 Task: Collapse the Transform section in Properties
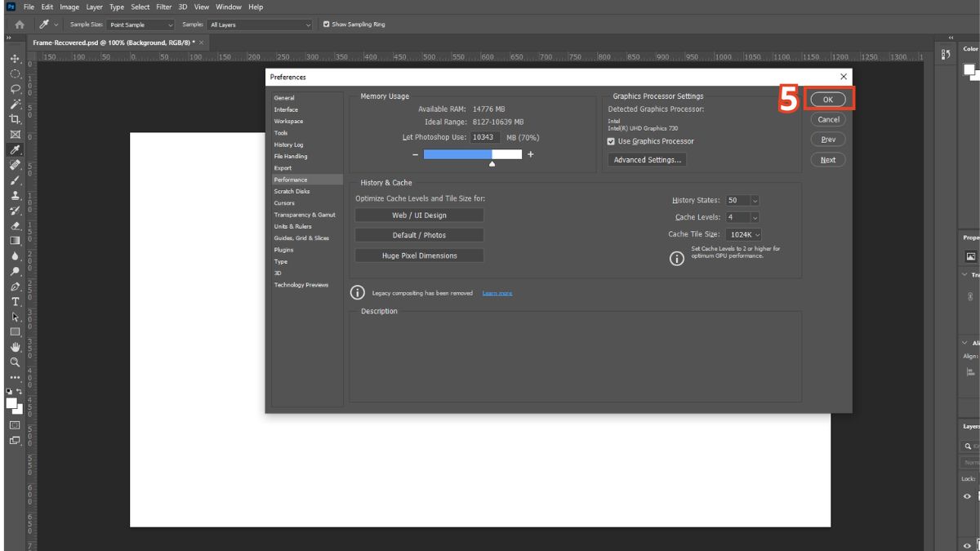coord(965,275)
